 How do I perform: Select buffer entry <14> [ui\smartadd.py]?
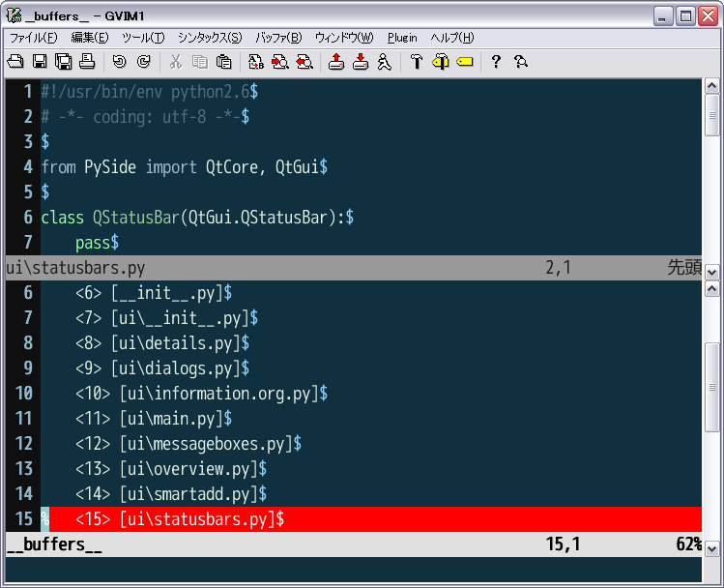pyautogui.click(x=171, y=494)
